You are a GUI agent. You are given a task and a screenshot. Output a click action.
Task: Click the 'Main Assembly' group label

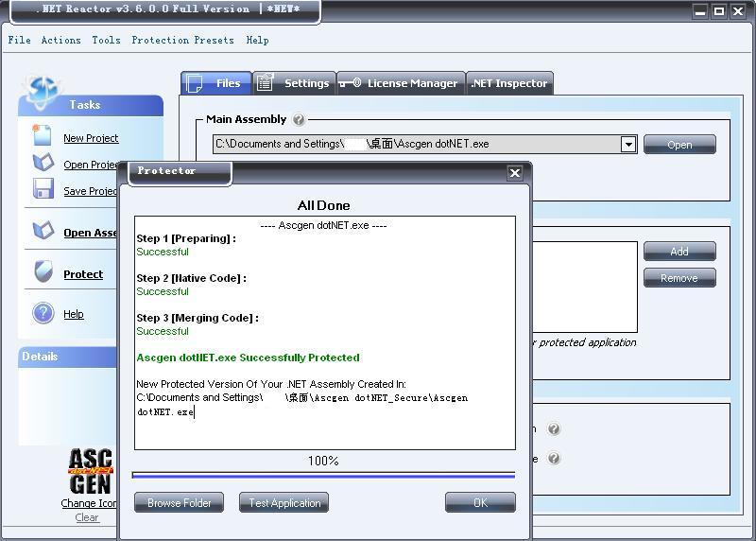point(246,119)
